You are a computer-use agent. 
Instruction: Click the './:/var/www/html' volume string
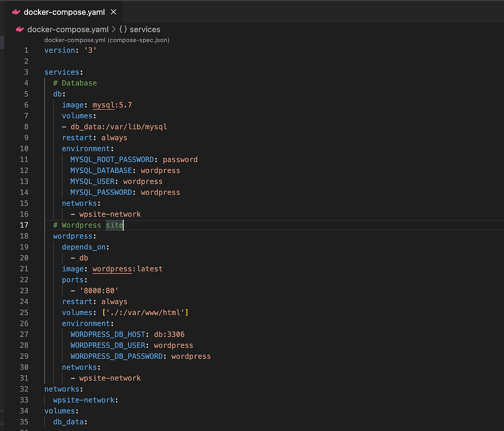tap(145, 313)
